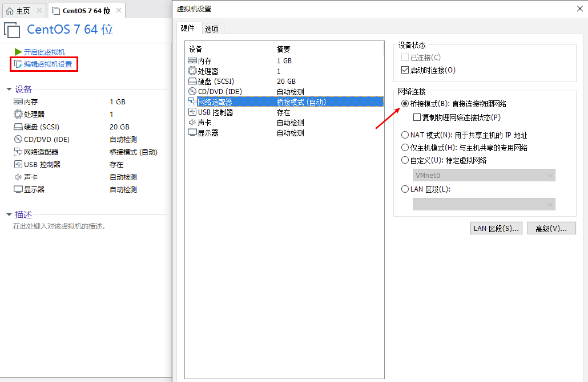
Task: Close the 虚拟机设置 dialog
Action: pos(580,9)
